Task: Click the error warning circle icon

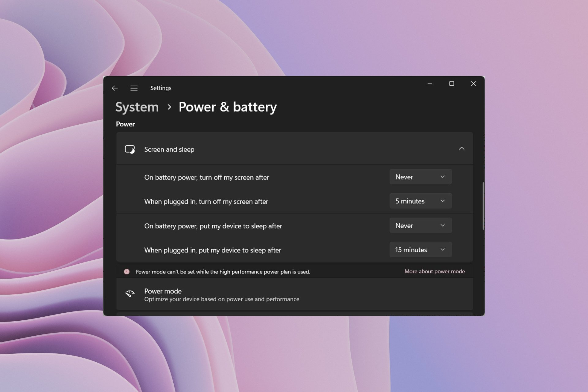Action: [x=126, y=272]
